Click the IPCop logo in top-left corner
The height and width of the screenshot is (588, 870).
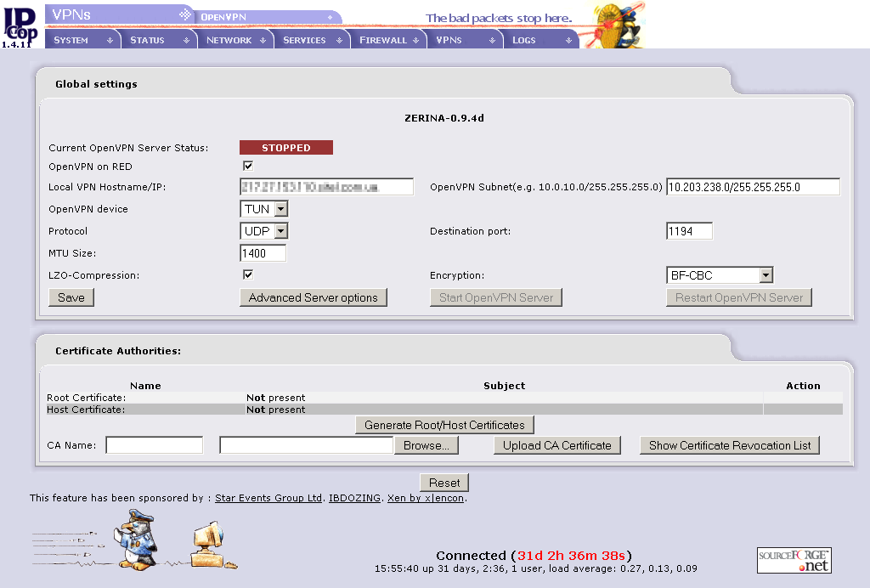[x=19, y=24]
